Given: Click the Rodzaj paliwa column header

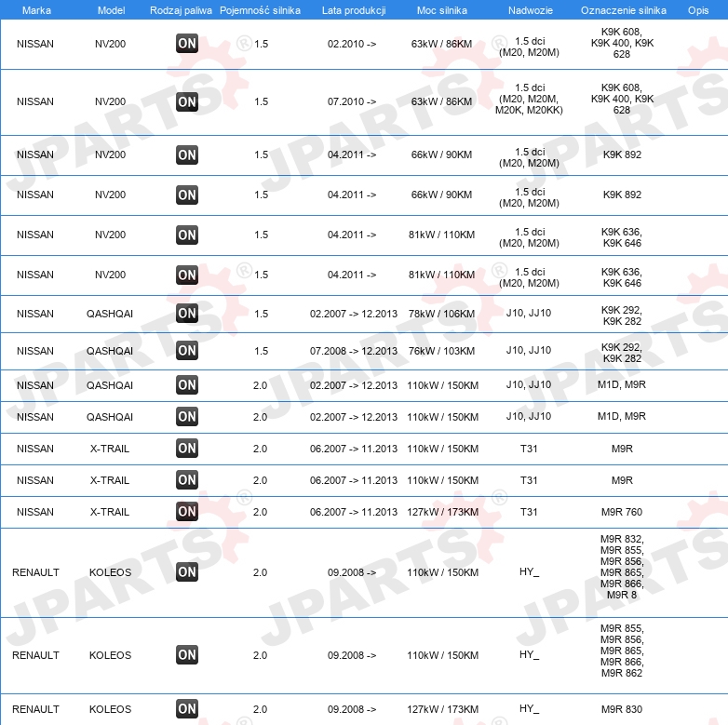Looking at the screenshot, I should coord(181,10).
